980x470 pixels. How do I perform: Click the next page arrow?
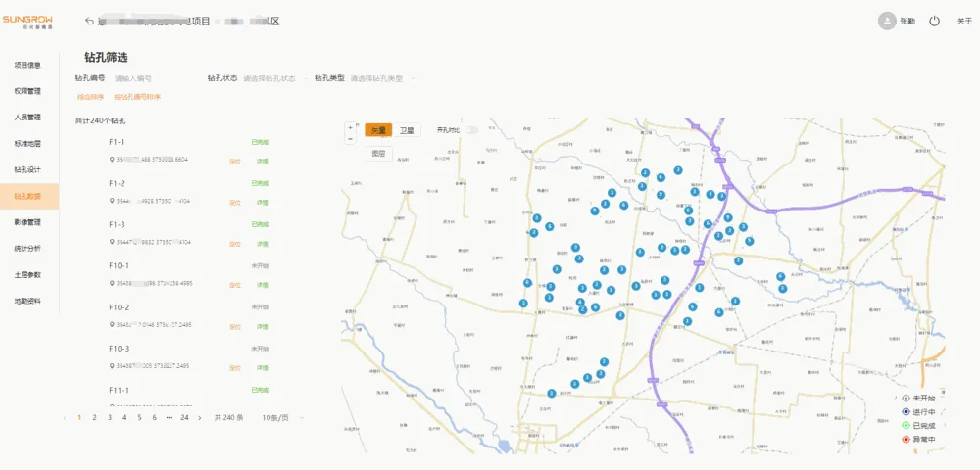(x=199, y=417)
